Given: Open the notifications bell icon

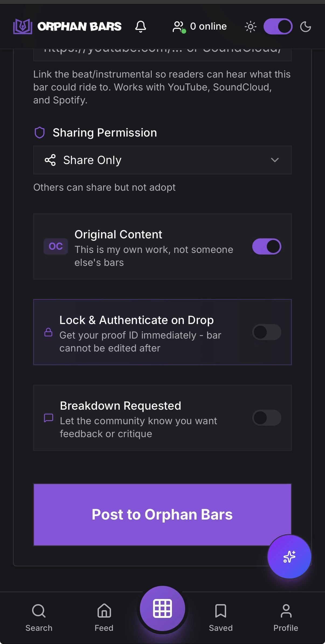Looking at the screenshot, I should (x=141, y=26).
